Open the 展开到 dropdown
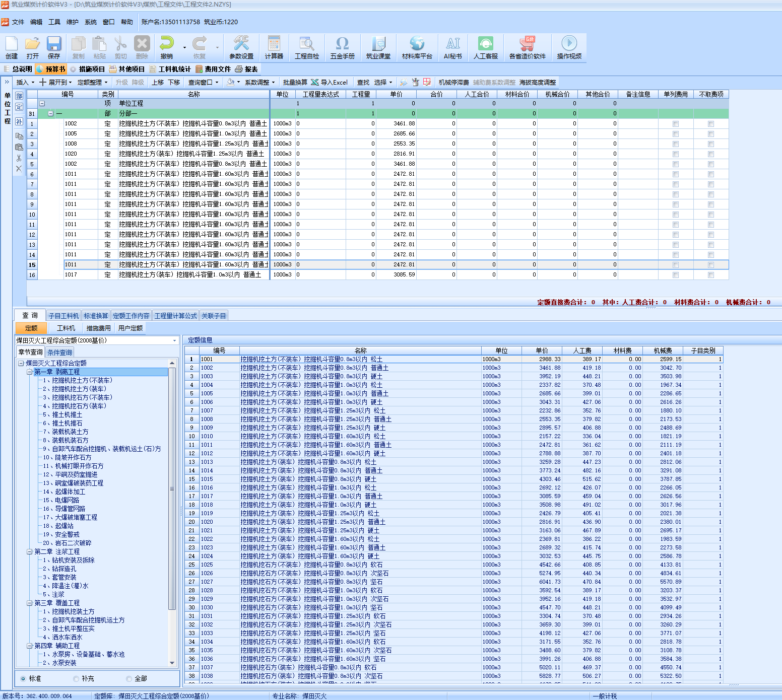The height and width of the screenshot is (700, 782). pyautogui.click(x=55, y=82)
